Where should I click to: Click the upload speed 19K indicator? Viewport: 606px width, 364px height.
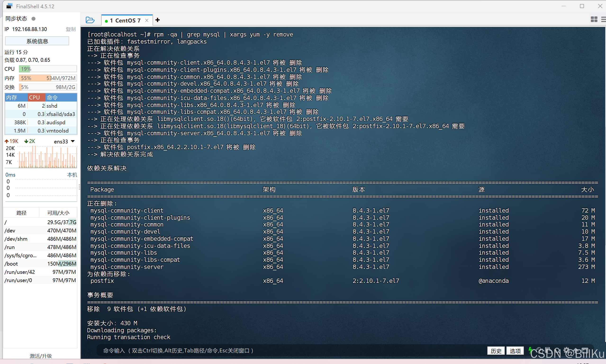[12, 141]
